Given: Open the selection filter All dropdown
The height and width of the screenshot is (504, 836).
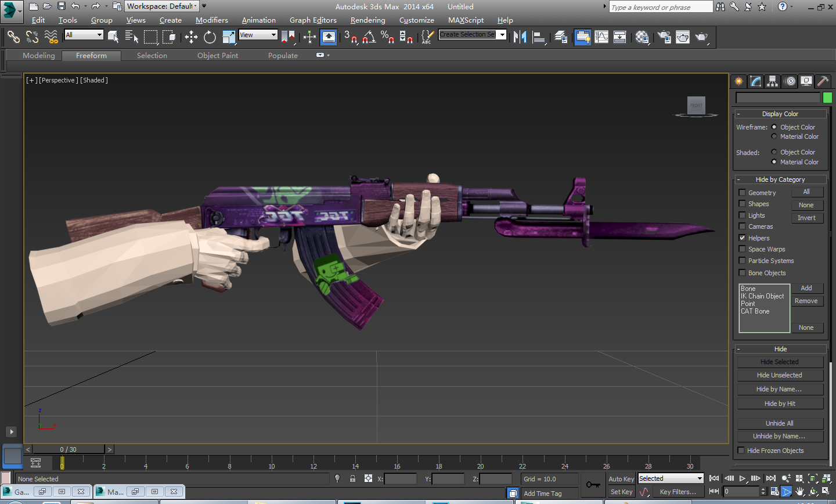Looking at the screenshot, I should coord(84,35).
